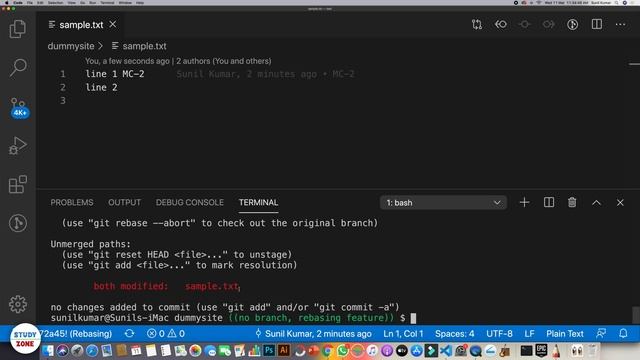Open the Selection menu in menu bar
Viewport: 640px width, 360px height.
coord(55,2)
